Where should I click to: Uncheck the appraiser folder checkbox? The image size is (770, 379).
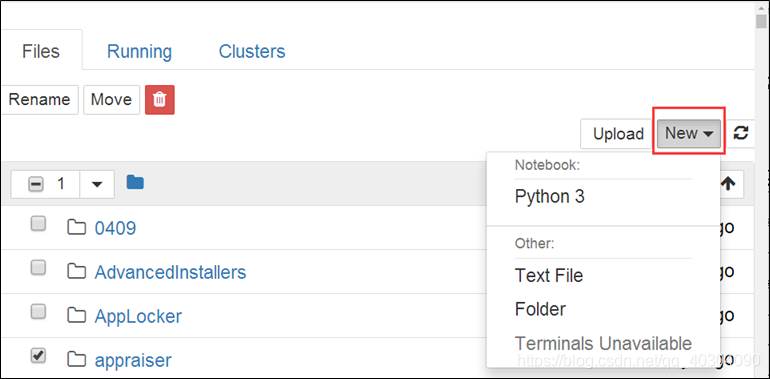pos(38,356)
